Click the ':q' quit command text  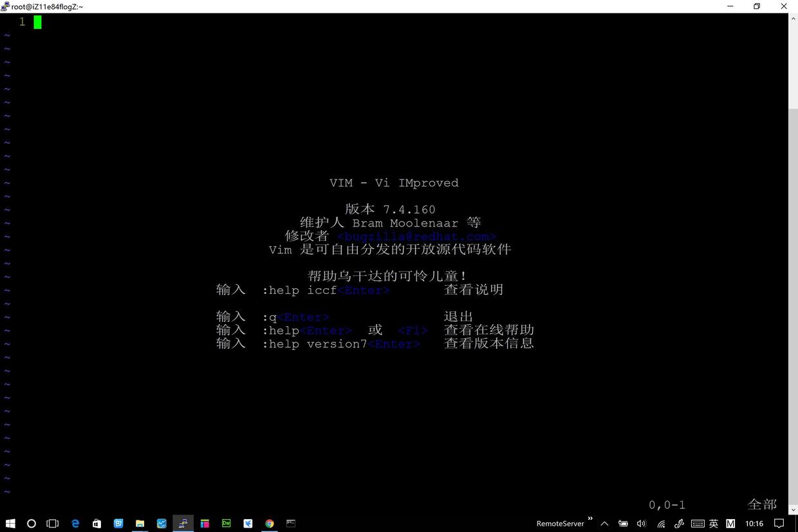[269, 317]
